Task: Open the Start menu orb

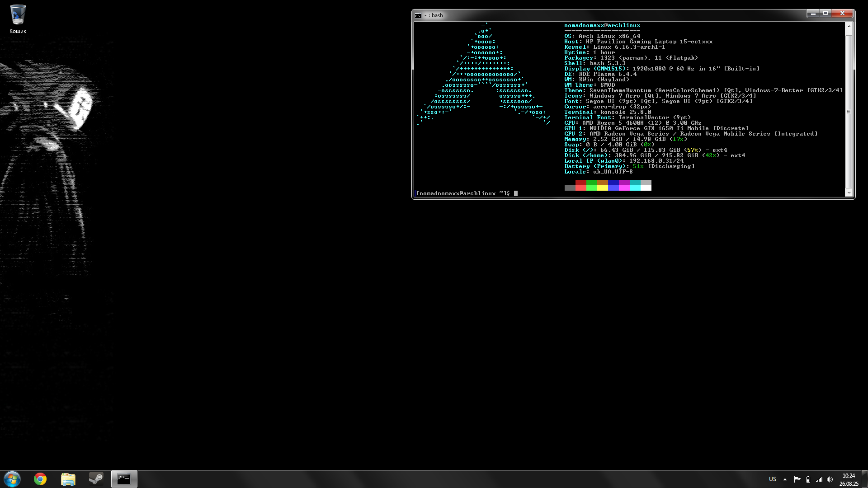Action: coord(12,479)
